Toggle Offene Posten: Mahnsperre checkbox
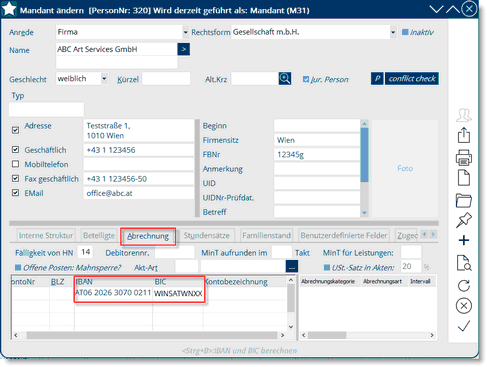Image resolution: width=487 pixels, height=367 pixels. pyautogui.click(x=18, y=267)
